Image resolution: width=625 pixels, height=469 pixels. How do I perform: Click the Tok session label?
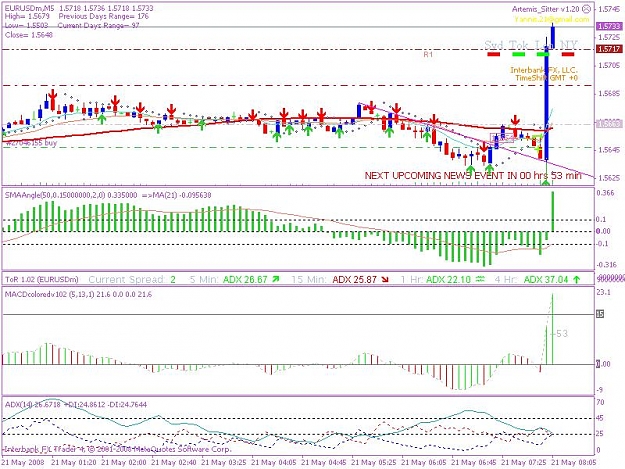519,45
